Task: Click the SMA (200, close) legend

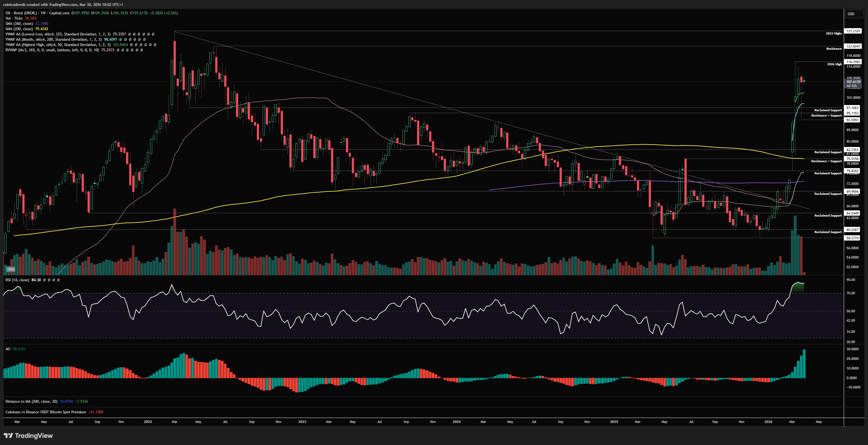Action: point(19,29)
